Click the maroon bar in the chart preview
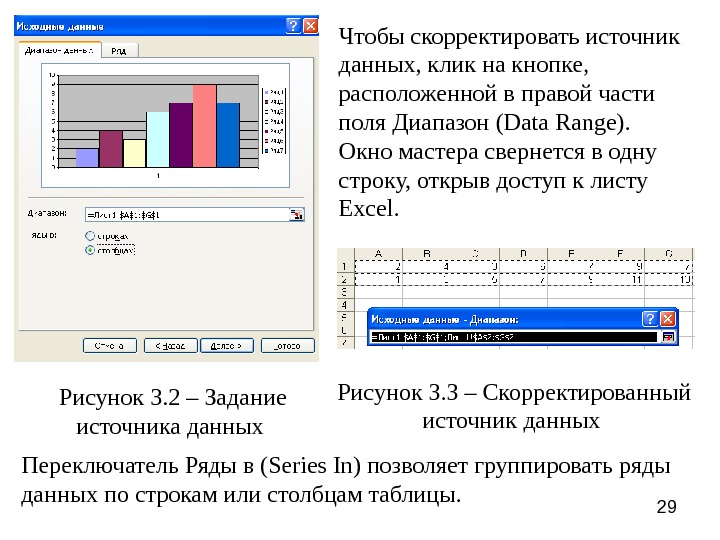The image size is (720, 540). [x=111, y=149]
